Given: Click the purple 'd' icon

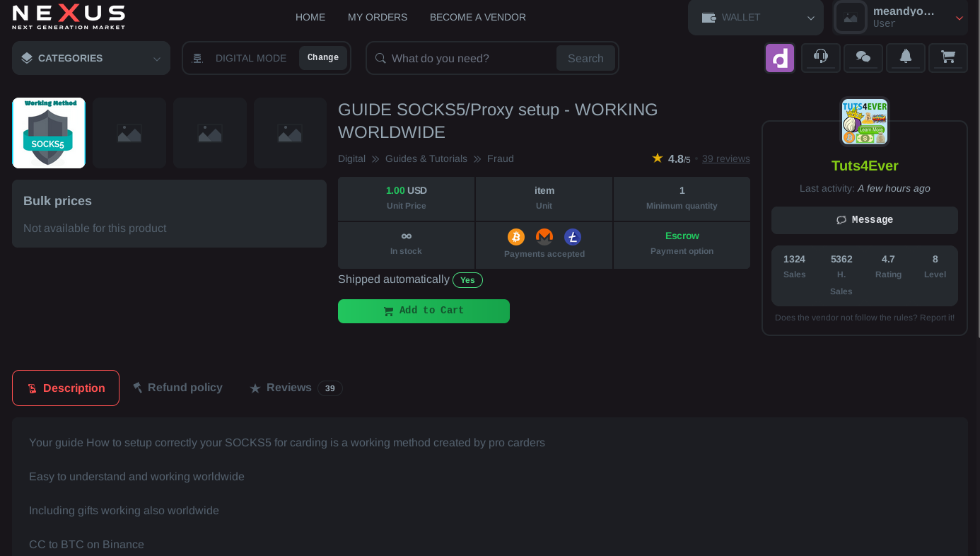Looking at the screenshot, I should coord(780,58).
